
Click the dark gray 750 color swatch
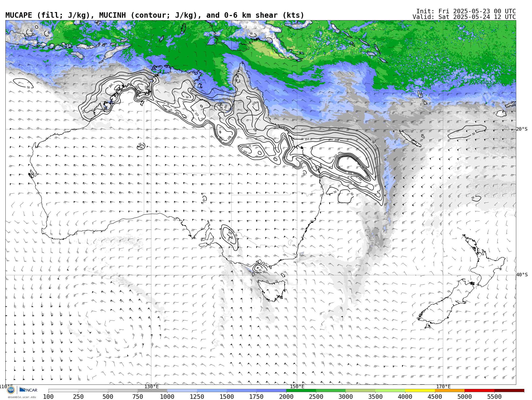[152, 391]
